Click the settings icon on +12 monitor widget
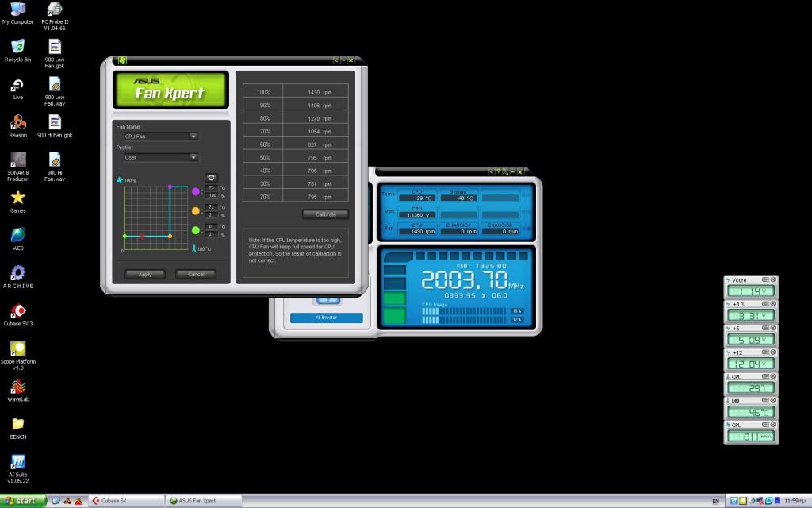Viewport: 812px width, 508px height. point(765,352)
